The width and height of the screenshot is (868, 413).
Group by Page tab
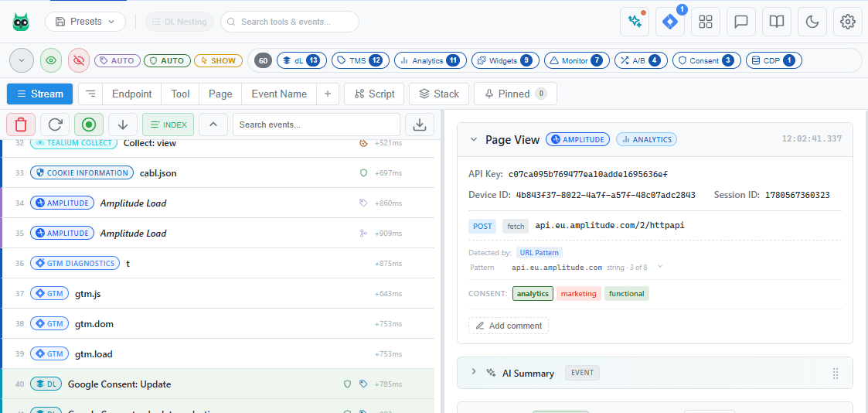[x=220, y=94]
